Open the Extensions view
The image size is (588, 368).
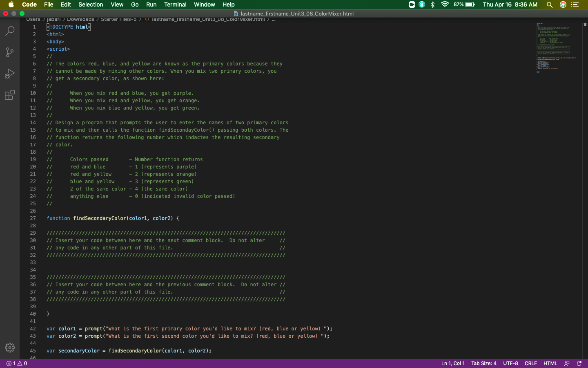[x=10, y=95]
